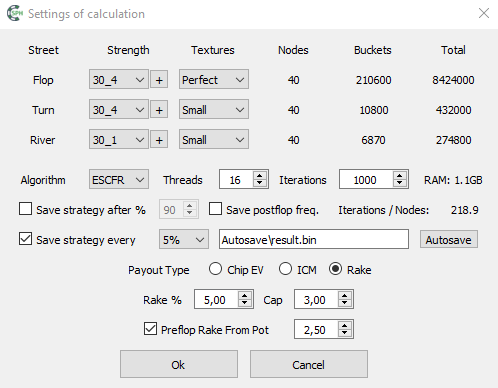This screenshot has height=388, width=498.
Task: Open Algorithm dropdown showing ESCFR
Action: [119, 179]
